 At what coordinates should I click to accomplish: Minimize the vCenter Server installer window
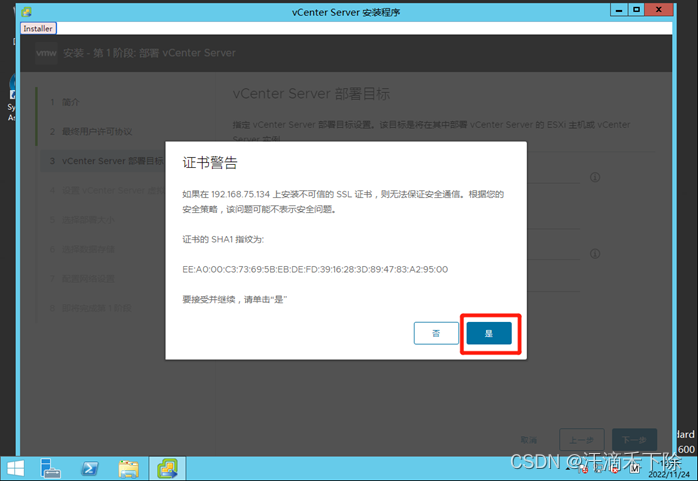point(619,10)
